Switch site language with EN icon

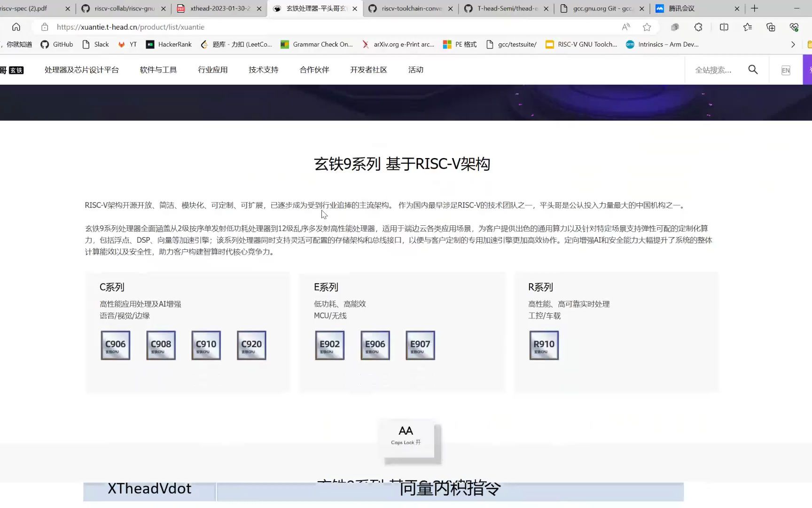click(786, 70)
